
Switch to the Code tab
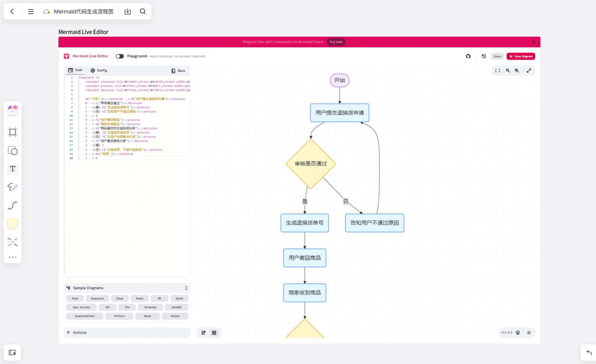(x=75, y=70)
